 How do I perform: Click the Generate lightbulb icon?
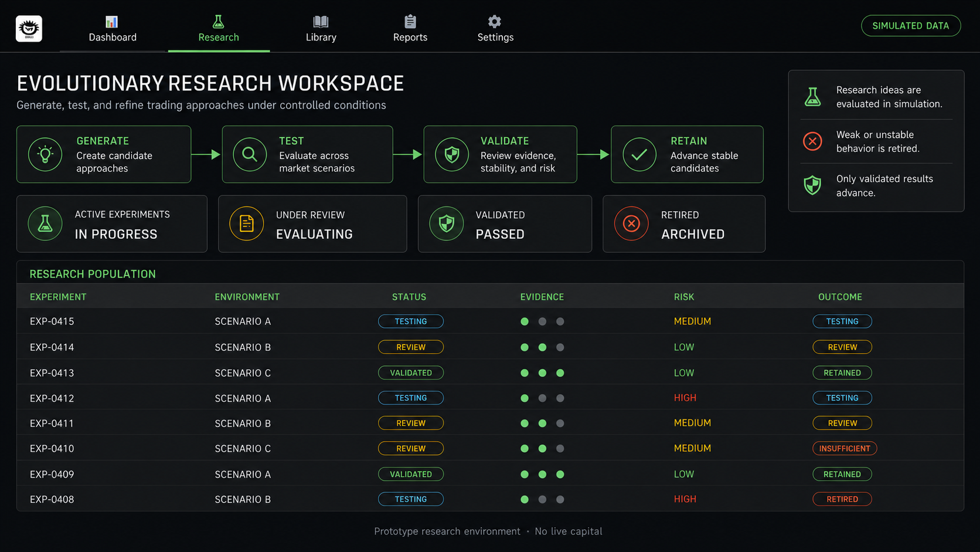pyautogui.click(x=45, y=154)
